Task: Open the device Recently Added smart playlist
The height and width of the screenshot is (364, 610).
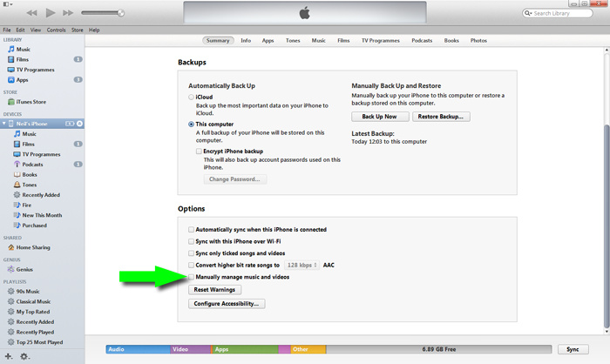Action: [42, 195]
